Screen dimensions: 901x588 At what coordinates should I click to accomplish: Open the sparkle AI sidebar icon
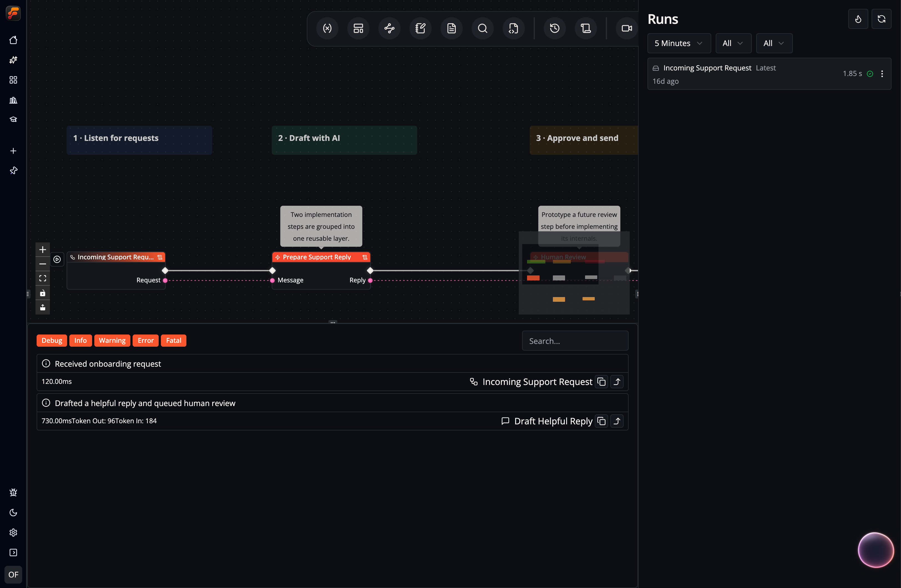click(x=13, y=60)
